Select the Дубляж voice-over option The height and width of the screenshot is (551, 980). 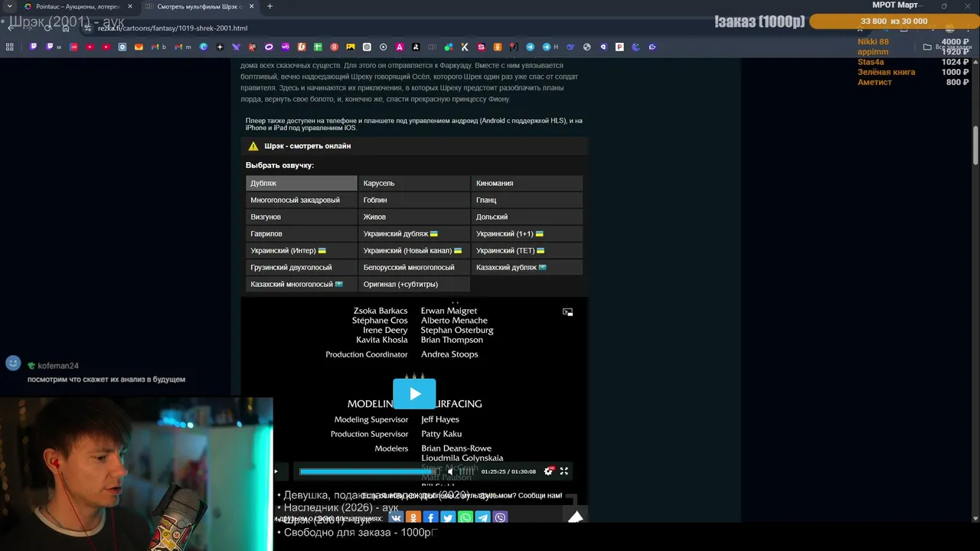[301, 184]
